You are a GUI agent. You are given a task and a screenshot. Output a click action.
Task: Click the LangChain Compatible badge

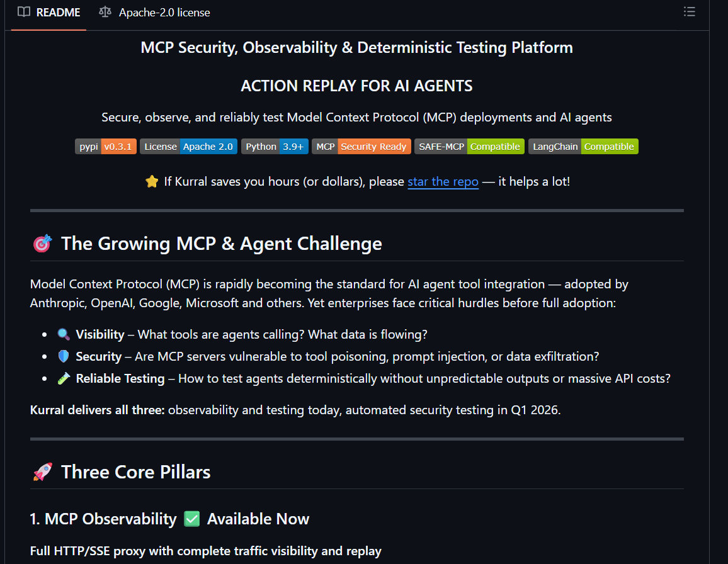pos(583,147)
